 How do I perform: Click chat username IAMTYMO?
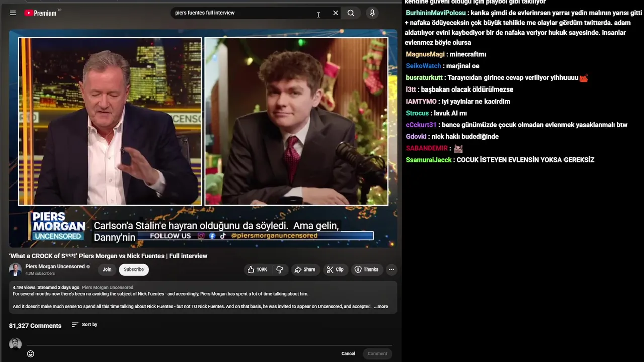(x=421, y=101)
